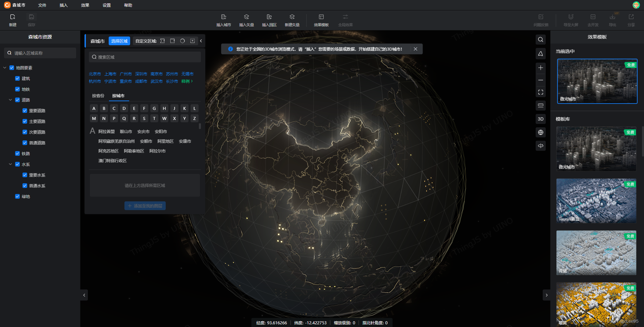
Task: Click the 保存 (Save) toolbar icon
Action: point(32,17)
